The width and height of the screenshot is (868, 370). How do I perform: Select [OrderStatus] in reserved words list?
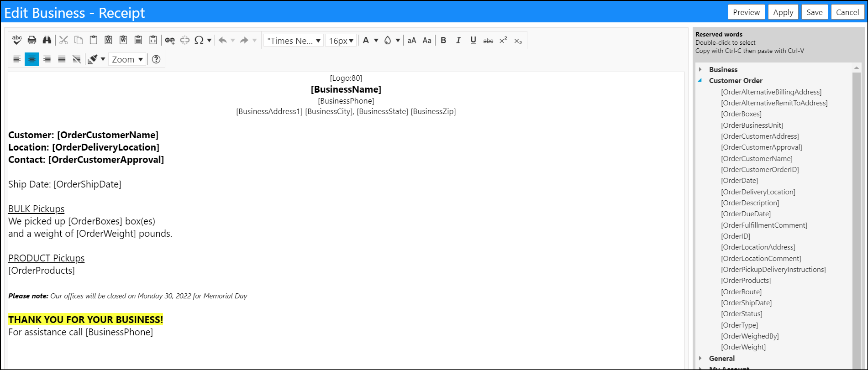(742, 314)
